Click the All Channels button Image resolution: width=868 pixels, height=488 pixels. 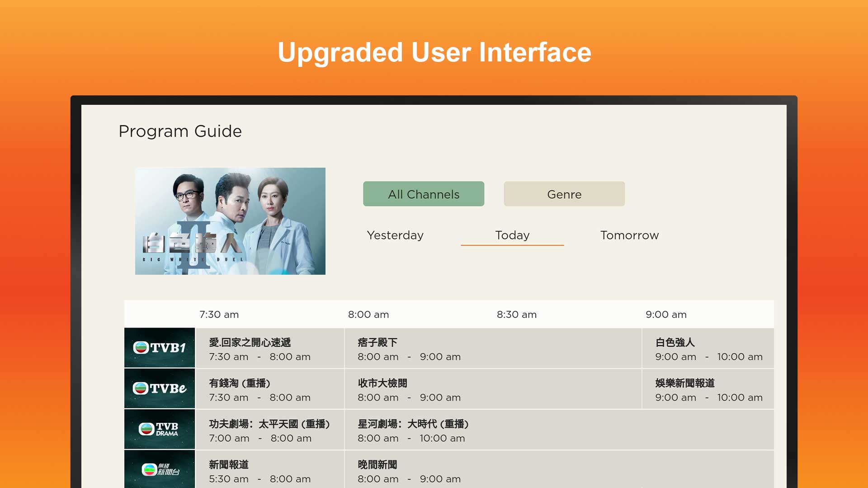[424, 194]
